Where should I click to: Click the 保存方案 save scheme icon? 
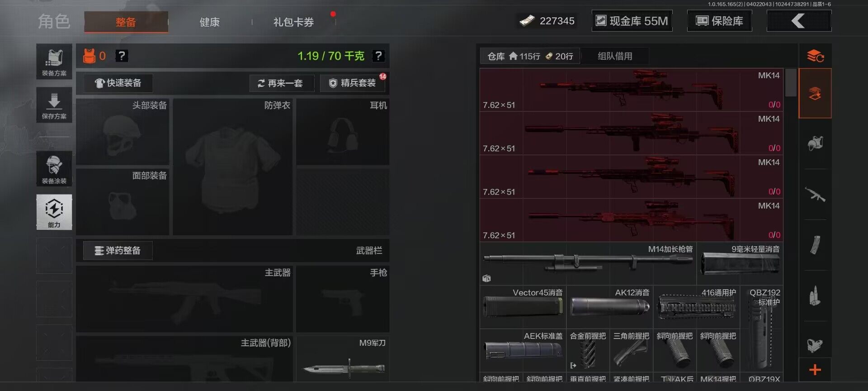pos(54,105)
